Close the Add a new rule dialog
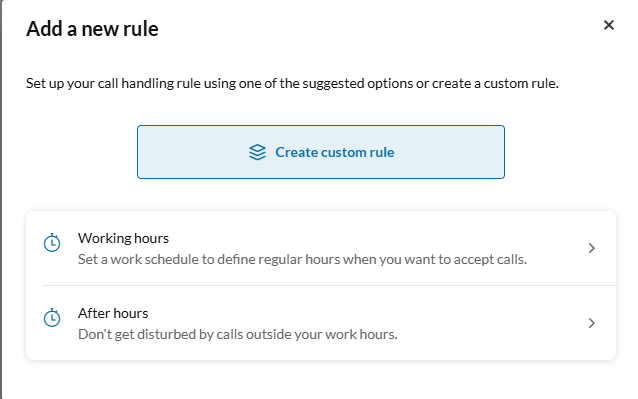The height and width of the screenshot is (399, 638). click(608, 25)
